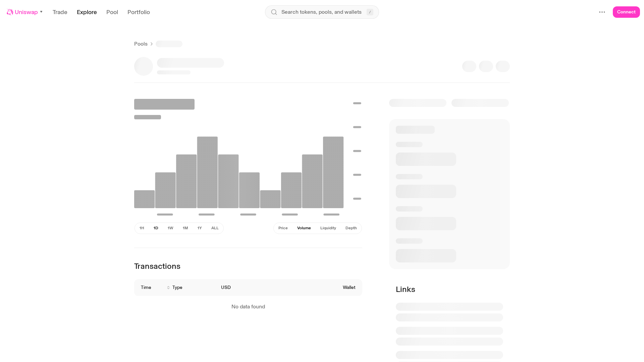The image size is (644, 362).
Task: Focus the Search tokens, pools, and wallets field
Action: point(321,12)
